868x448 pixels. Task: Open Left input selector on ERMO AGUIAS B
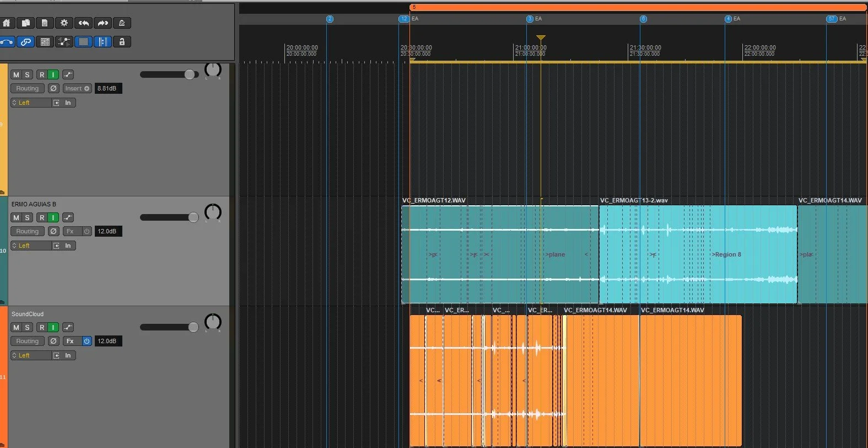pyautogui.click(x=30, y=246)
